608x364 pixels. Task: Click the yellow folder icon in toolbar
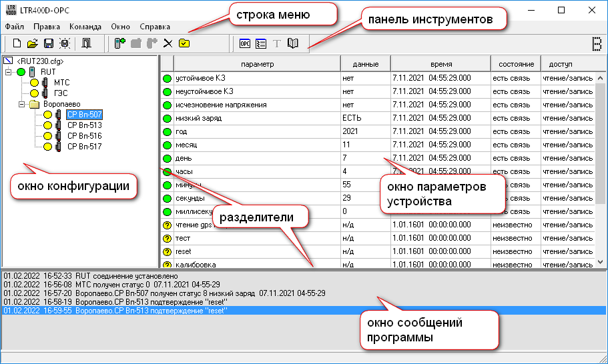click(184, 43)
